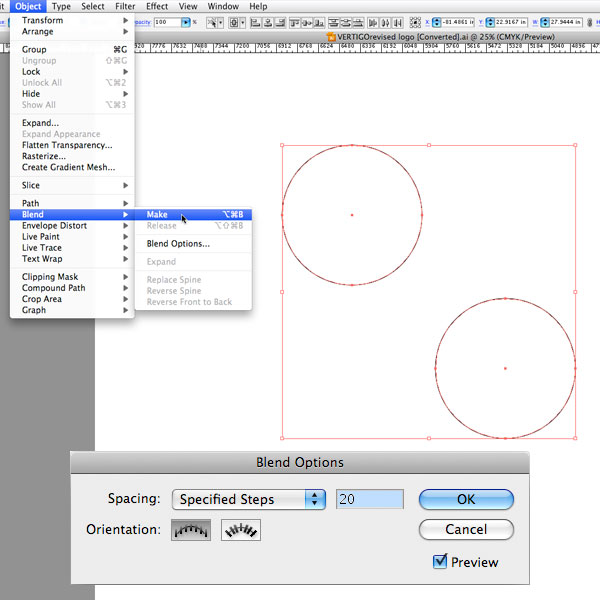Choose Group from Object menu
Viewport: 600px width, 600px height.
(x=72, y=49)
